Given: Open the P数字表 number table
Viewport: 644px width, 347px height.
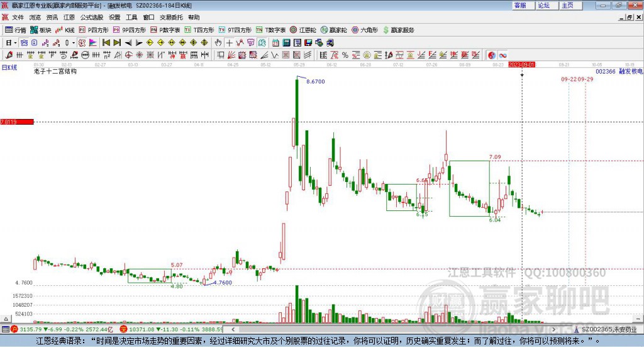Looking at the screenshot, I should pyautogui.click(x=165, y=30).
